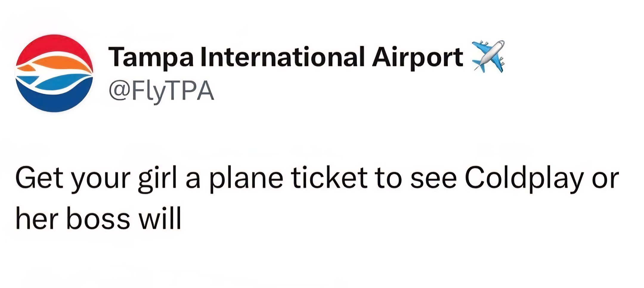The image size is (644, 288).
Task: Click the red top of the airport logo
Action: pos(54,46)
